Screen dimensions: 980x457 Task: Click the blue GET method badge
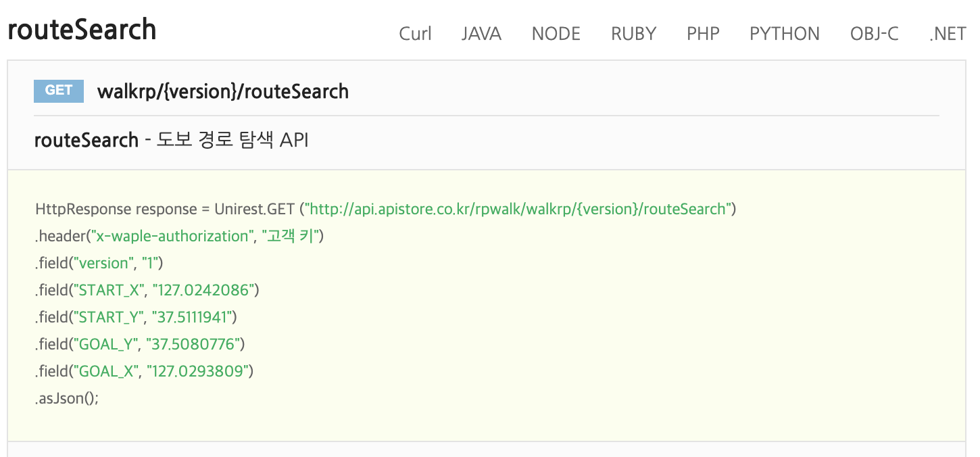[59, 91]
